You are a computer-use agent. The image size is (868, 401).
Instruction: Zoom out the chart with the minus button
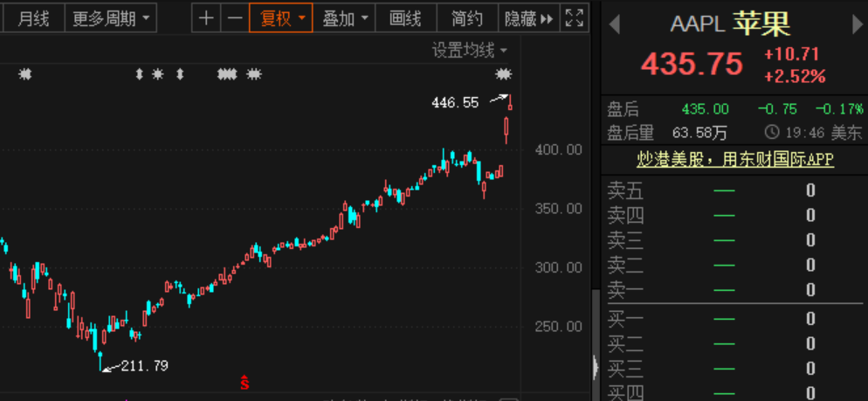235,18
